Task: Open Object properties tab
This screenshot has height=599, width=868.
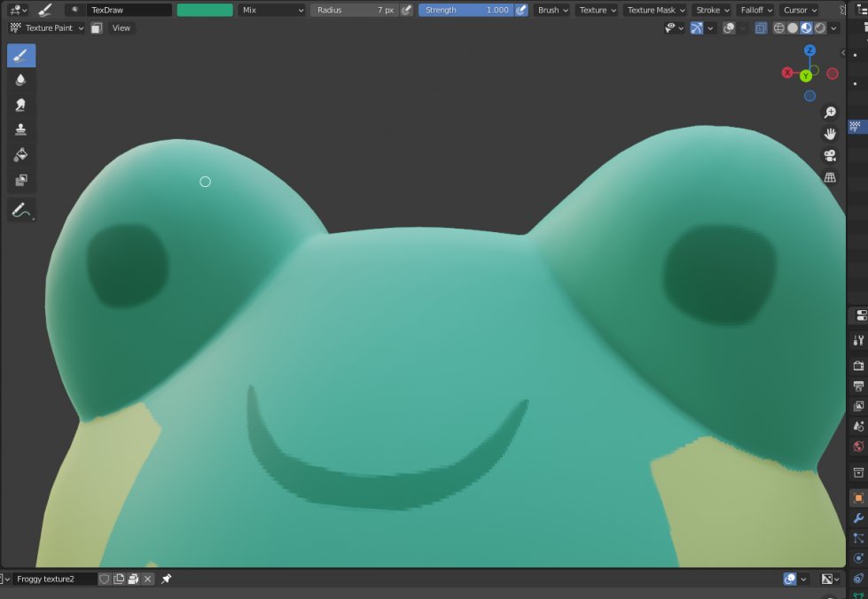Action: [x=858, y=498]
